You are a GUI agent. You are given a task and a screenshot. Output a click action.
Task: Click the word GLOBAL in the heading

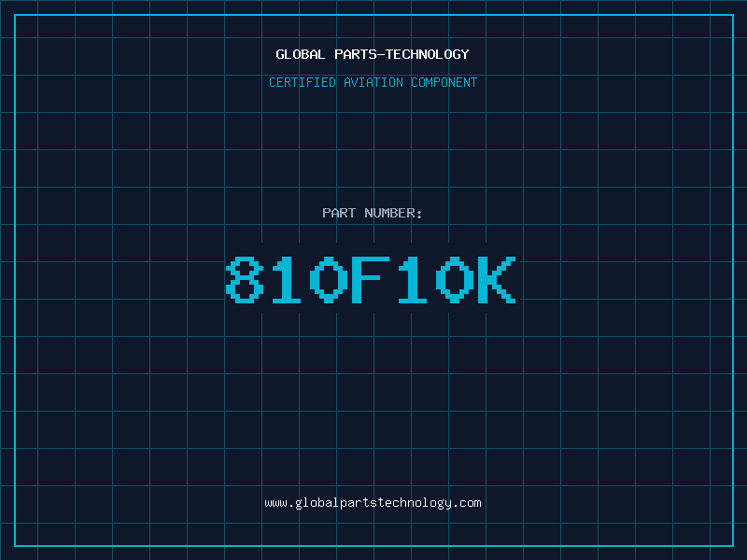[301, 54]
